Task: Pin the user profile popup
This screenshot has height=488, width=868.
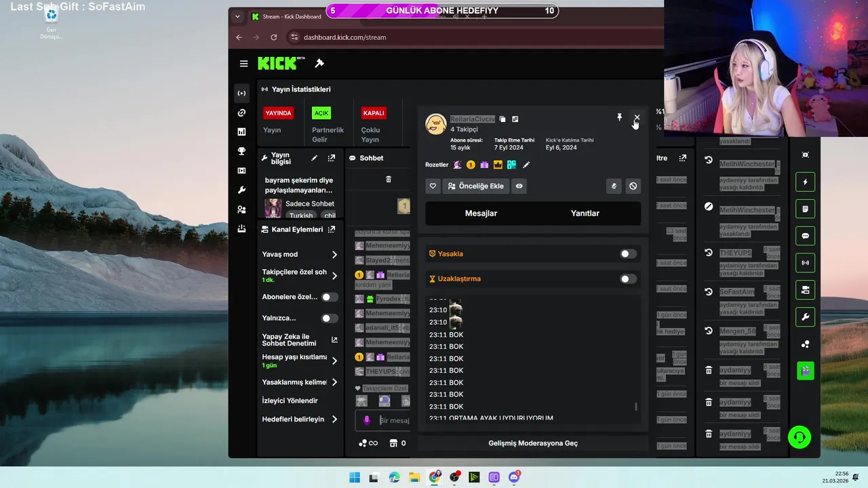Action: pos(619,118)
